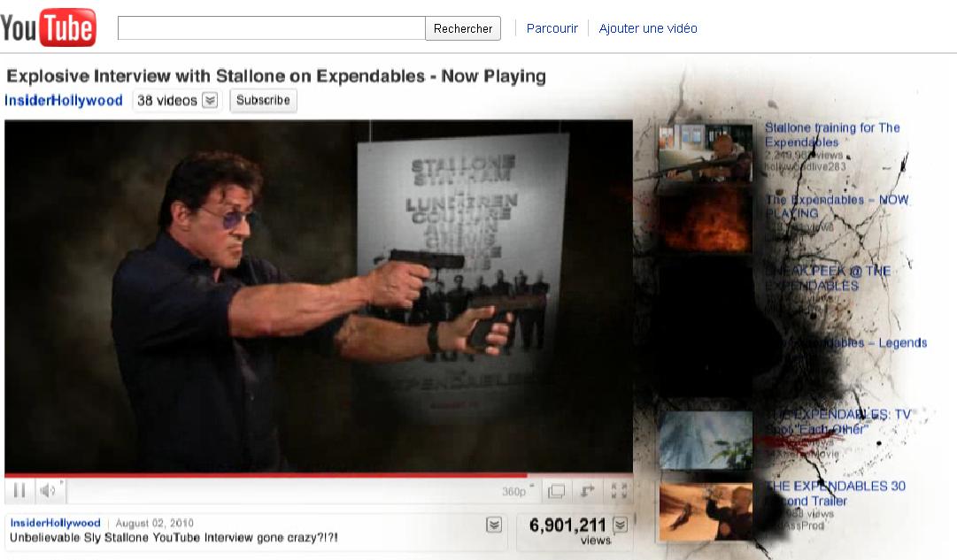Open Stallone training for The Expendables link
Viewport: 957px width, 560px height.
(x=832, y=134)
